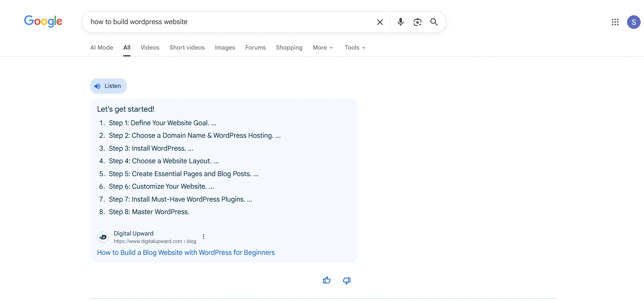Expand the More dropdown
Viewport: 644px width, 301px height.
[x=323, y=48]
